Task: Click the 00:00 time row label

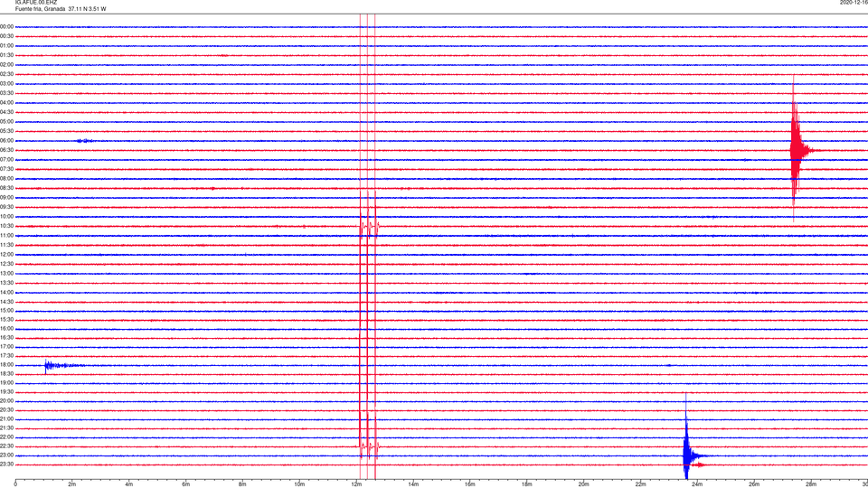Action: point(6,26)
